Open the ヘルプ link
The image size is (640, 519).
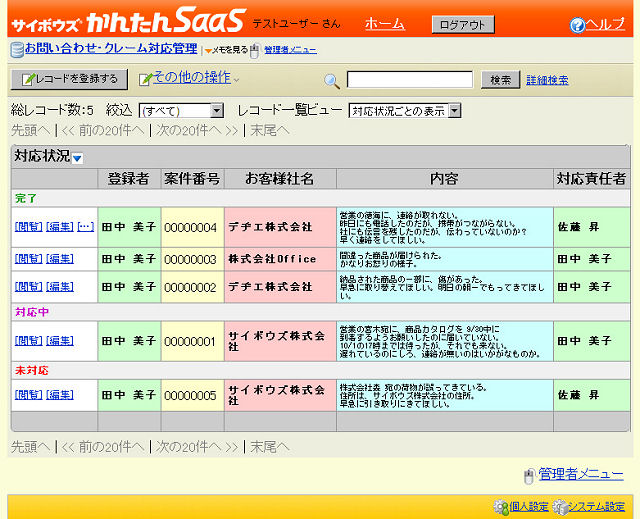[605, 24]
